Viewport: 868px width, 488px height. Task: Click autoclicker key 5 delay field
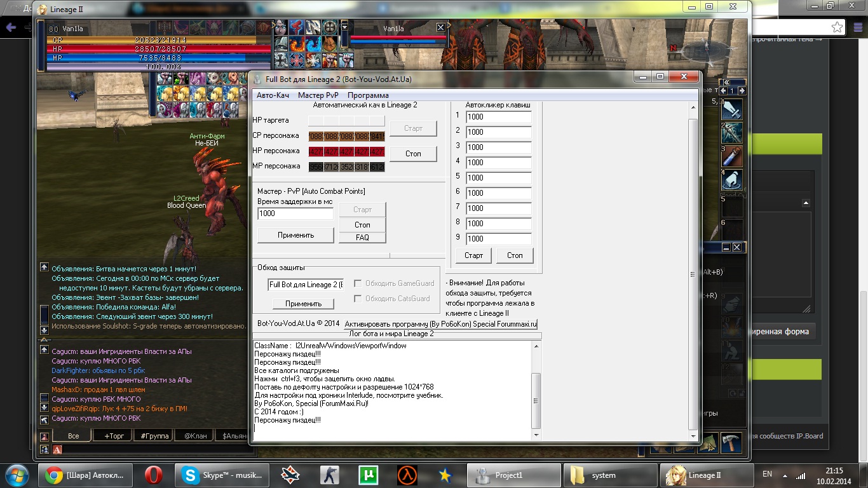499,178
